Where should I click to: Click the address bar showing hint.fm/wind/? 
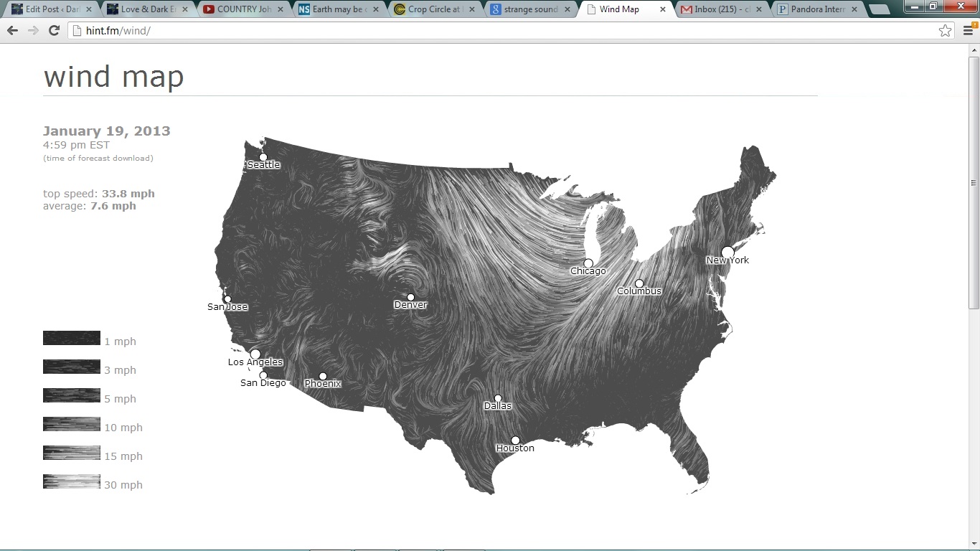pos(502,31)
